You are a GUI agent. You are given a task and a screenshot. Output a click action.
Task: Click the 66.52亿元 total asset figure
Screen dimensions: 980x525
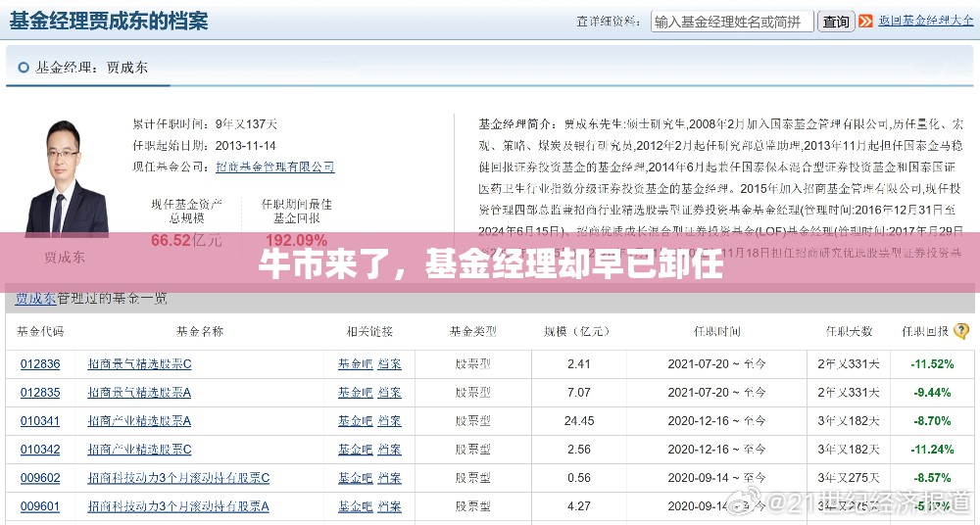pyautogui.click(x=186, y=240)
